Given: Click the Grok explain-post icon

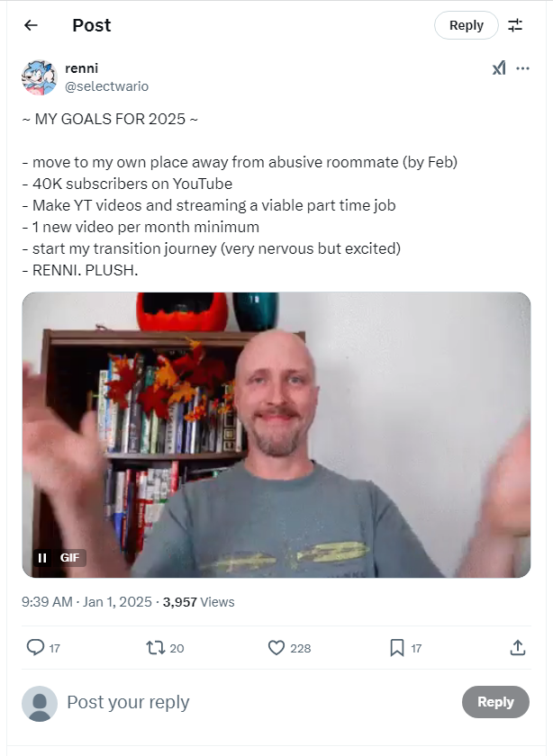Looking at the screenshot, I should (x=499, y=68).
